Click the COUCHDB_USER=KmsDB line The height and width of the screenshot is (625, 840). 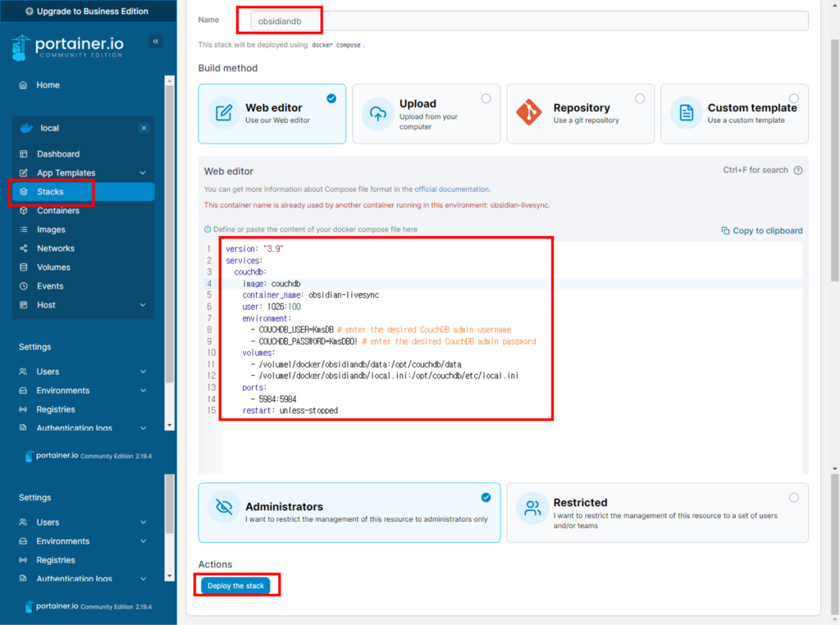pos(381,330)
